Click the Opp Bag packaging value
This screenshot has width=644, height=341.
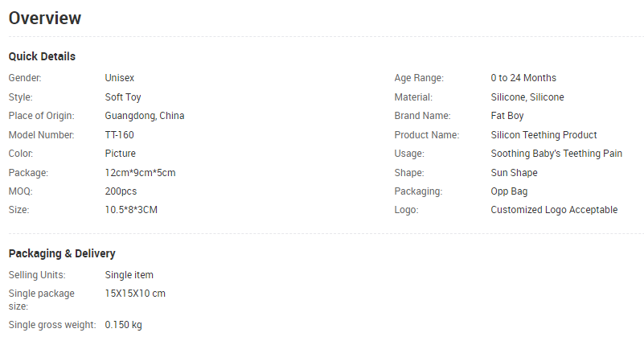point(509,191)
